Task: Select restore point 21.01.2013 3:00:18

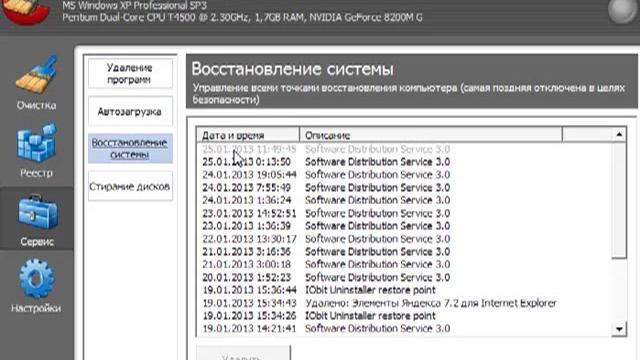Action: click(x=404, y=264)
